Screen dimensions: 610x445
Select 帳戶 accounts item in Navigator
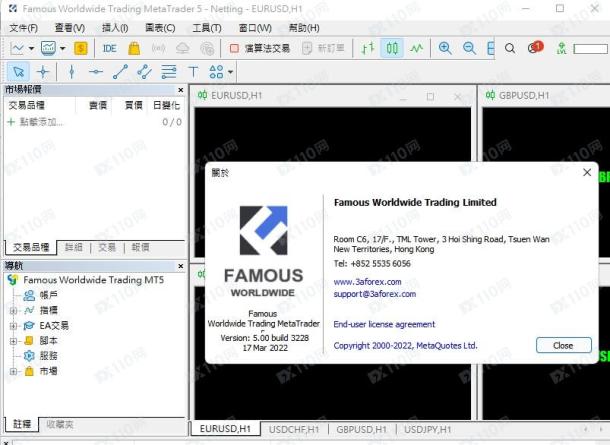[49, 295]
